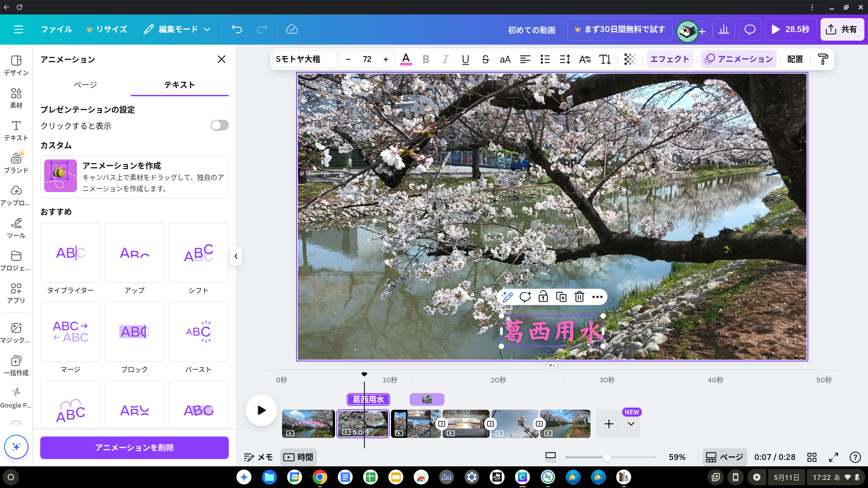Click the zoom slider handle
868x488 pixels.
click(607, 457)
